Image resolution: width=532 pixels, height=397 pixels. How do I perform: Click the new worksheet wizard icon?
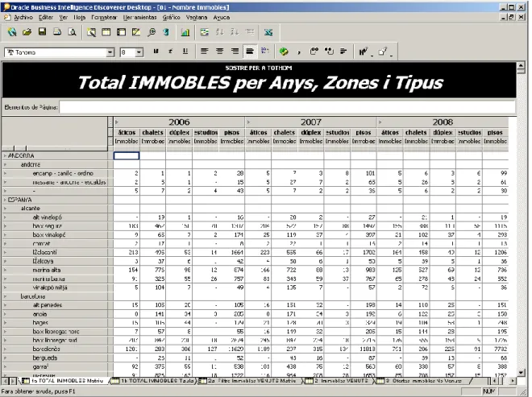click(91, 32)
